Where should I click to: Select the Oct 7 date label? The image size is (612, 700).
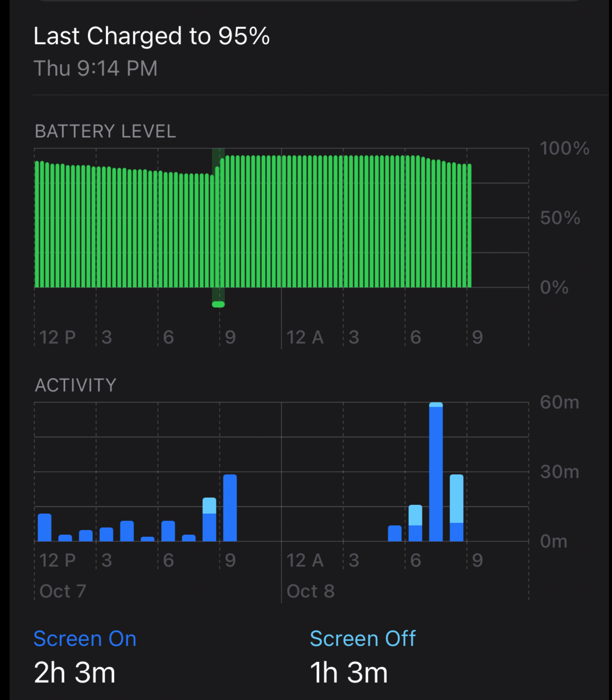pos(63,591)
